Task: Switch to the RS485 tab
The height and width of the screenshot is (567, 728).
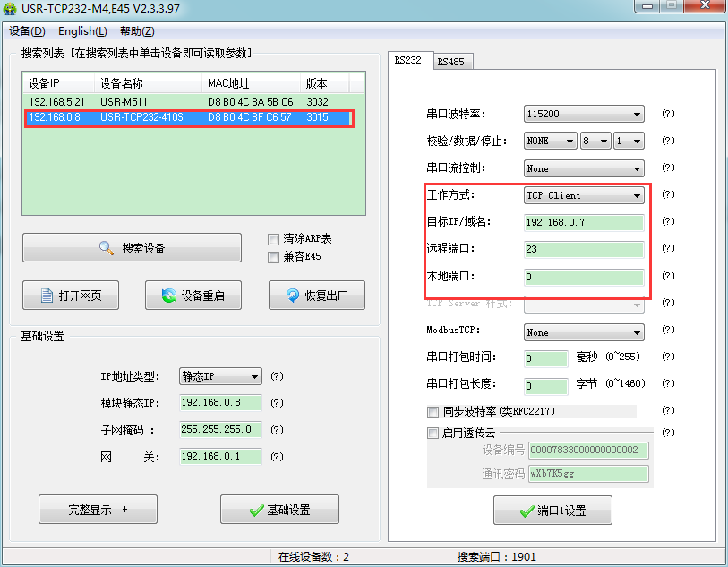Action: click(x=452, y=61)
